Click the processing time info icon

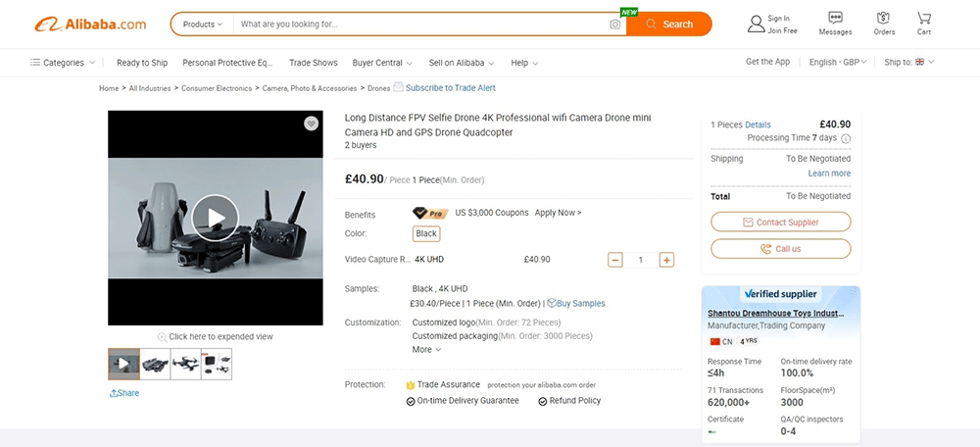click(846, 139)
